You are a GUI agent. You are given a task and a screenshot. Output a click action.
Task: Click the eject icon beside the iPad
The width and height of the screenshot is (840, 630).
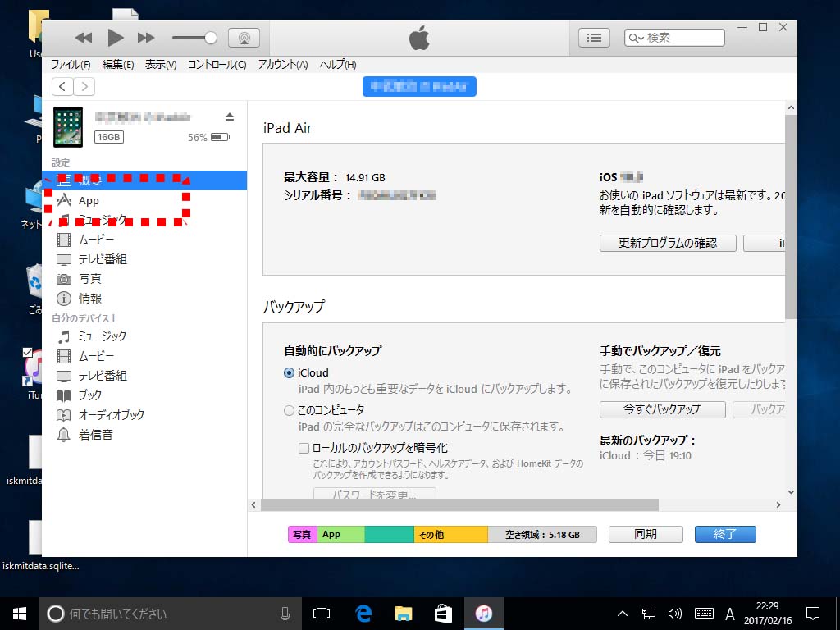click(230, 116)
